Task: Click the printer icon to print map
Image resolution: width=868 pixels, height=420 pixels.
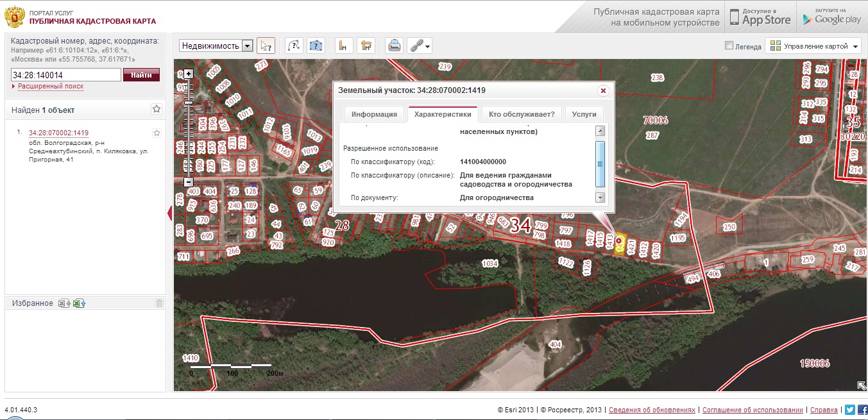Action: pos(395,46)
